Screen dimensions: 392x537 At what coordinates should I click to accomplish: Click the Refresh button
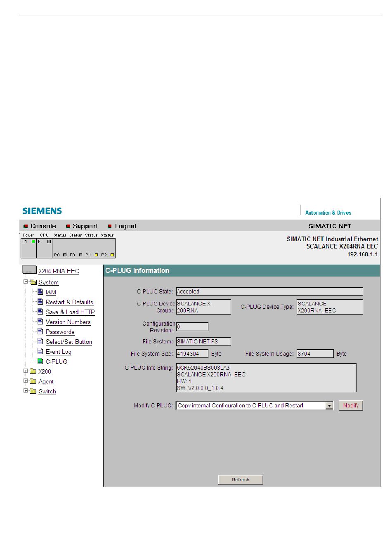pos(241,480)
